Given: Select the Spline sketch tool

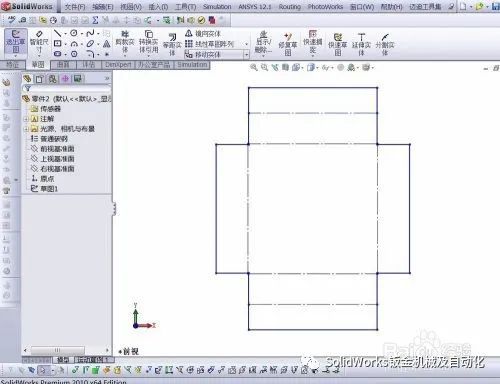Looking at the screenshot, I should [x=90, y=33].
